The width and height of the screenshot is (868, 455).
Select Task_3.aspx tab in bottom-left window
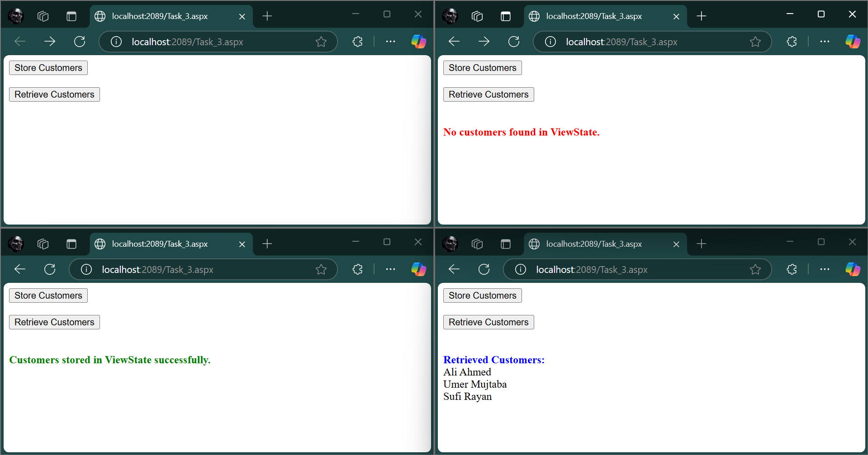pos(171,244)
